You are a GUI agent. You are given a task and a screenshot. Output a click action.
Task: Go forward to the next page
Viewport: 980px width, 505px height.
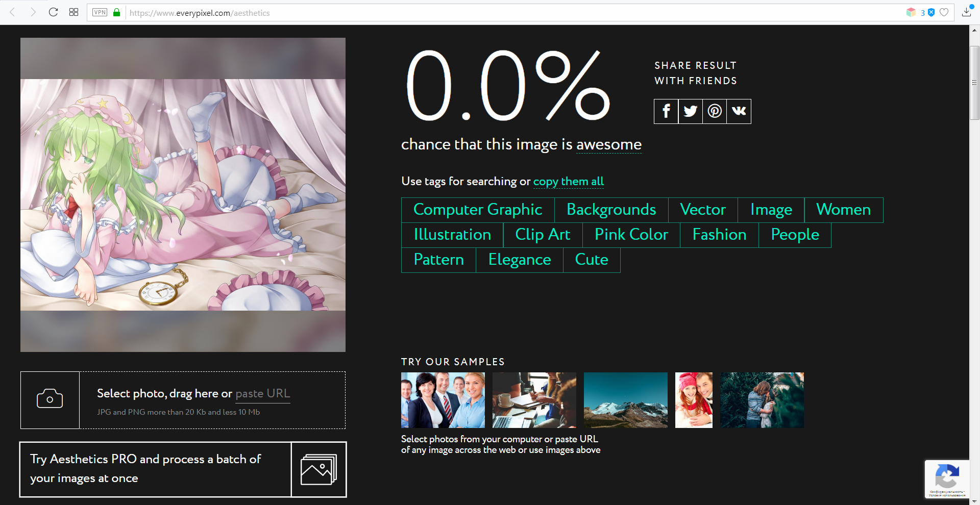click(x=33, y=12)
